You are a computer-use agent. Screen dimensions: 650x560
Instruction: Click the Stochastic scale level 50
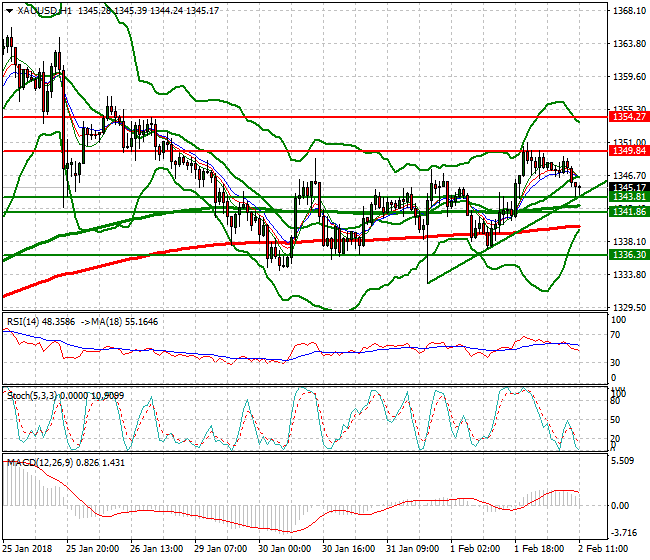616,420
